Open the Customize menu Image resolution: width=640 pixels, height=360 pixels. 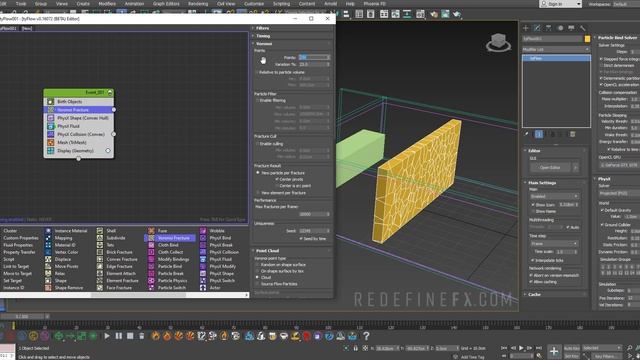pyautogui.click(x=253, y=4)
